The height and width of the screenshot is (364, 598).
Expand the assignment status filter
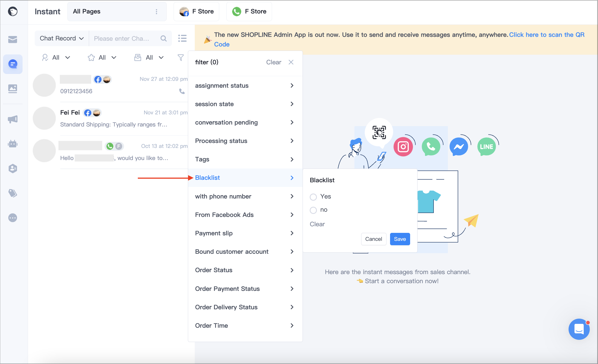(x=245, y=86)
